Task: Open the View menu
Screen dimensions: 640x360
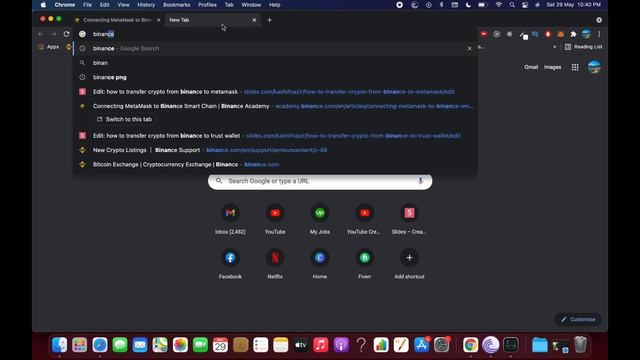Action: 123,4
